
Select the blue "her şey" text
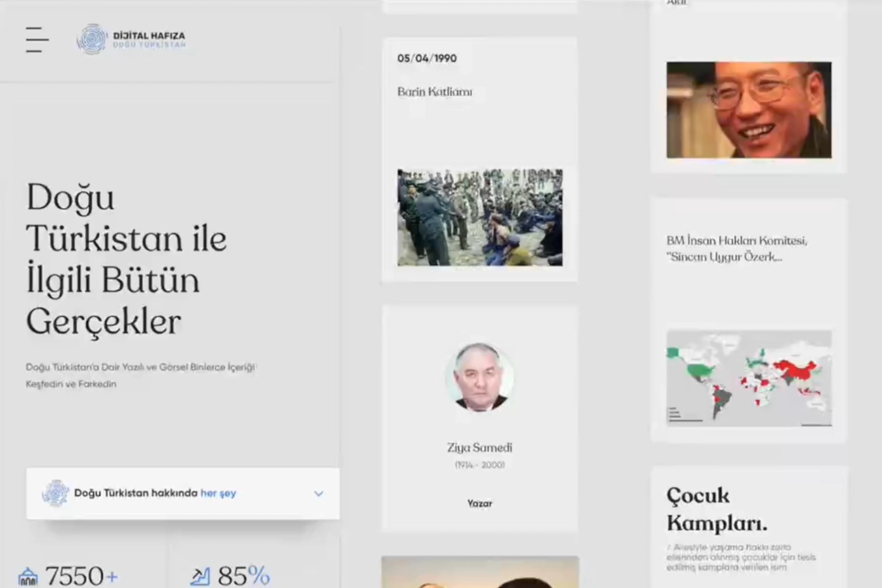[218, 493]
